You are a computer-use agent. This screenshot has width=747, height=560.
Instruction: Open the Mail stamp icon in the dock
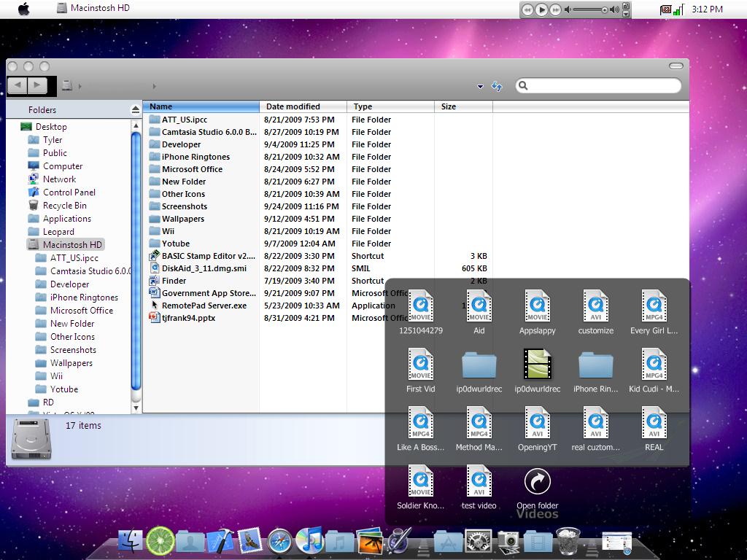[249, 541]
